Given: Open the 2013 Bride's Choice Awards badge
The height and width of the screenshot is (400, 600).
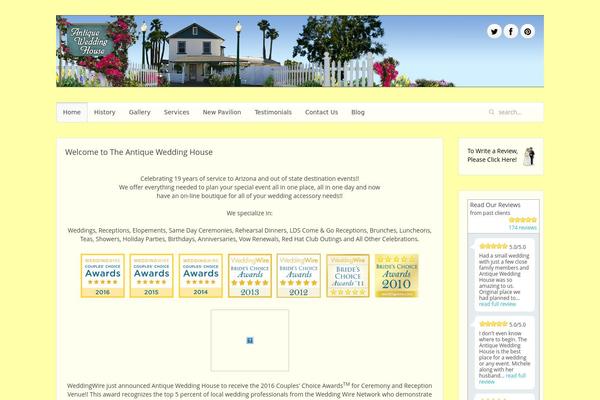Looking at the screenshot, I should [x=250, y=276].
